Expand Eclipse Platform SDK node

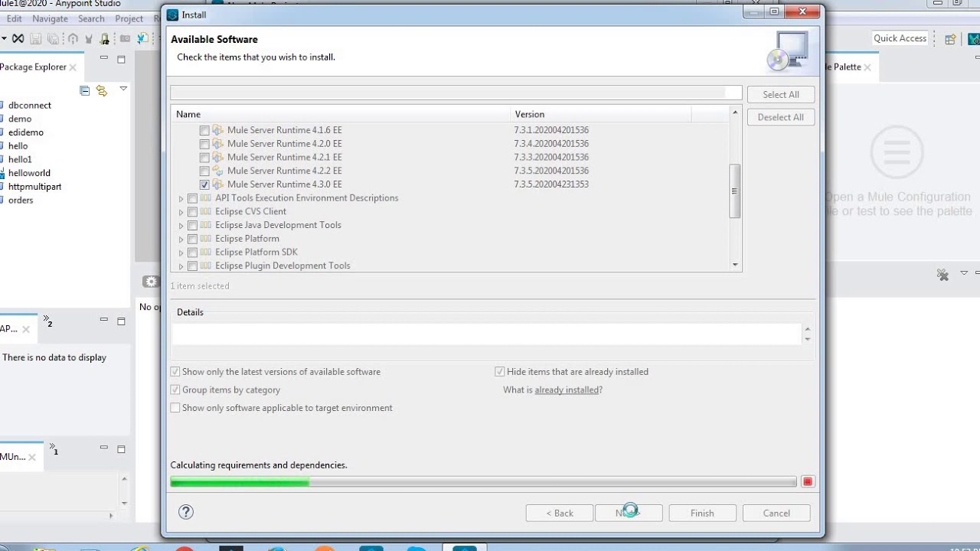[181, 253]
